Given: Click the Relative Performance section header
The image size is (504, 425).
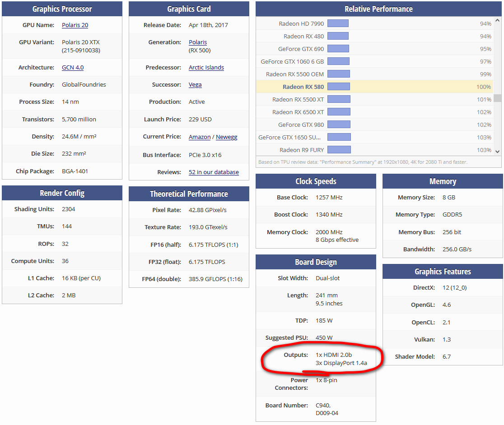Looking at the screenshot, I should pos(378,9).
